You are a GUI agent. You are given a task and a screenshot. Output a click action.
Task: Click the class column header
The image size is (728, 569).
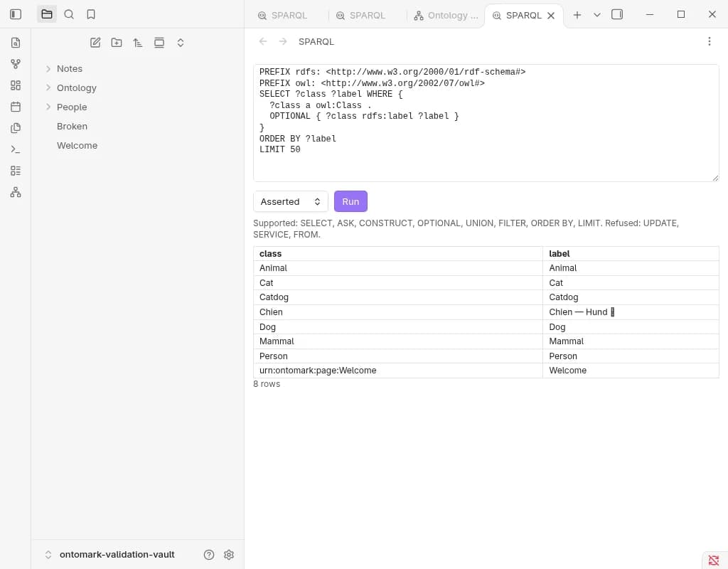(x=398, y=254)
